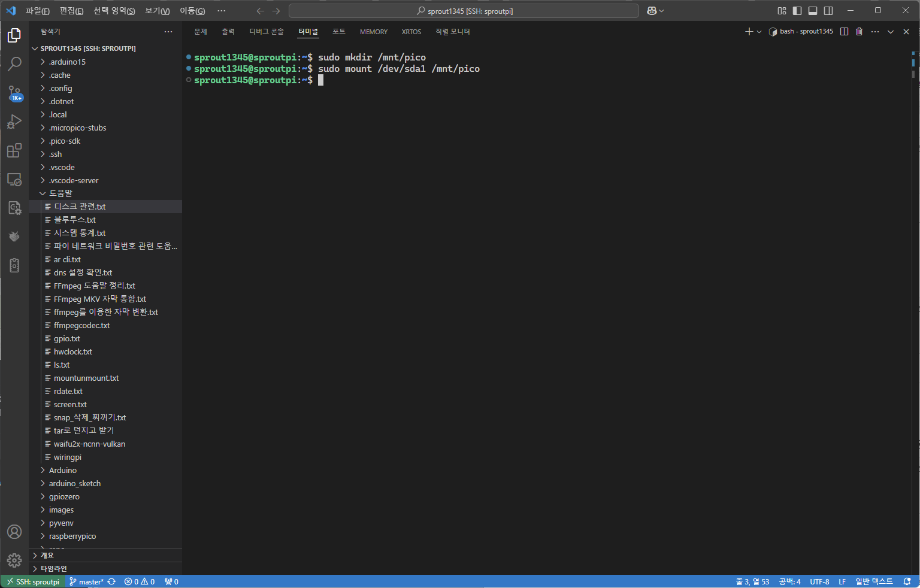Image resolution: width=920 pixels, height=588 pixels.
Task: Switch to the XRTOS tab
Action: [x=411, y=32]
